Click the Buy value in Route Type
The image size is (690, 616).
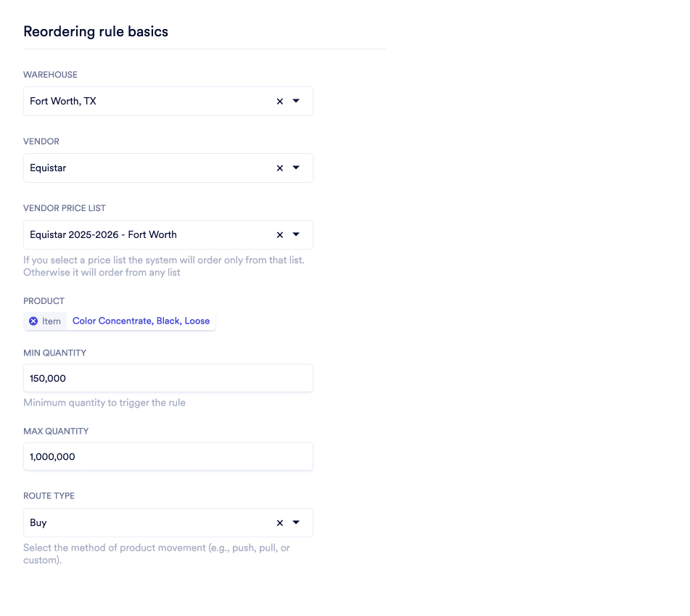coord(38,523)
